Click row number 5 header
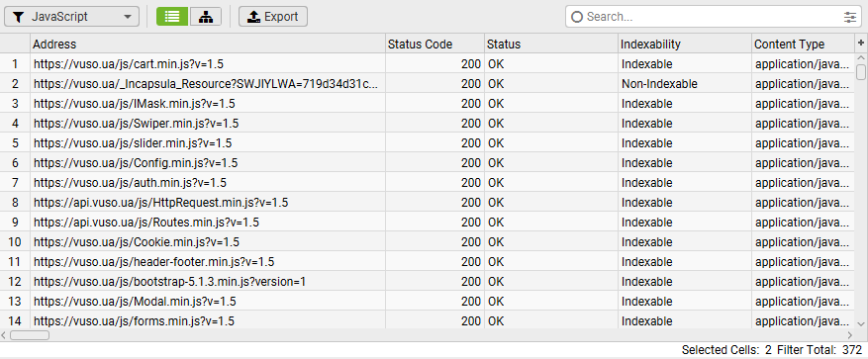 point(15,143)
